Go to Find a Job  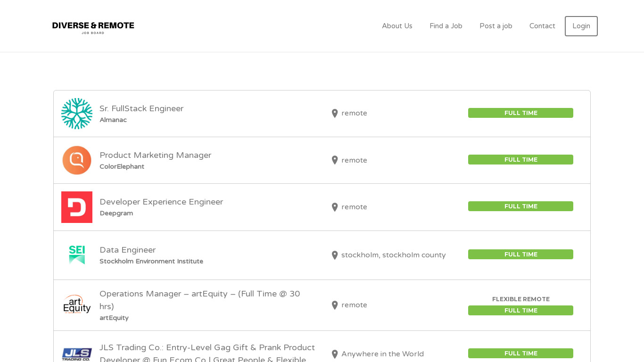pos(446,26)
